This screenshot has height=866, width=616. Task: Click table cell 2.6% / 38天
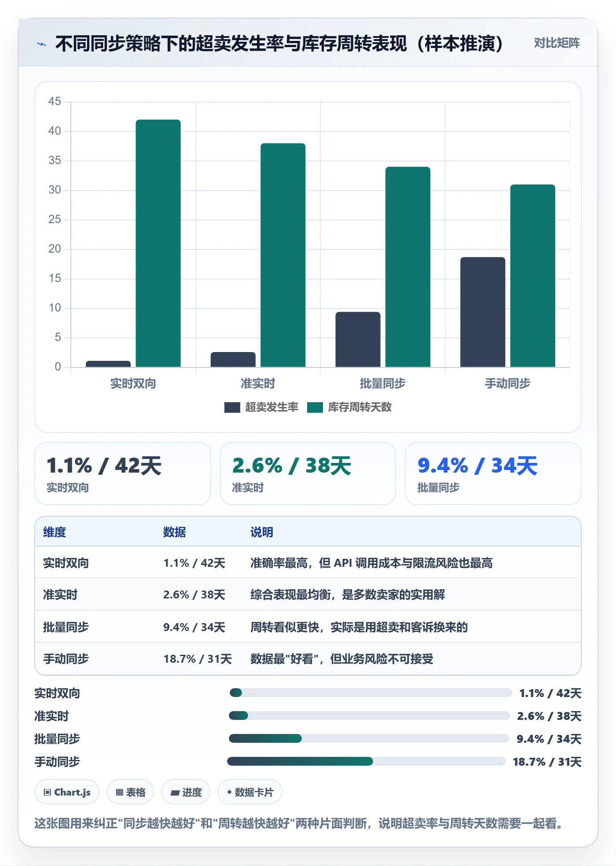(x=194, y=594)
